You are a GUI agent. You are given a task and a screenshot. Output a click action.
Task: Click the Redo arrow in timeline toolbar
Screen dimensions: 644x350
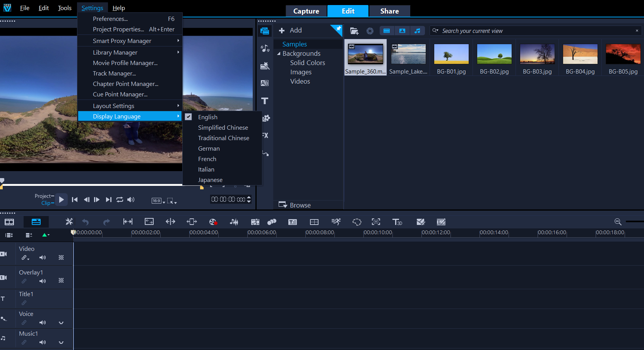(x=106, y=222)
